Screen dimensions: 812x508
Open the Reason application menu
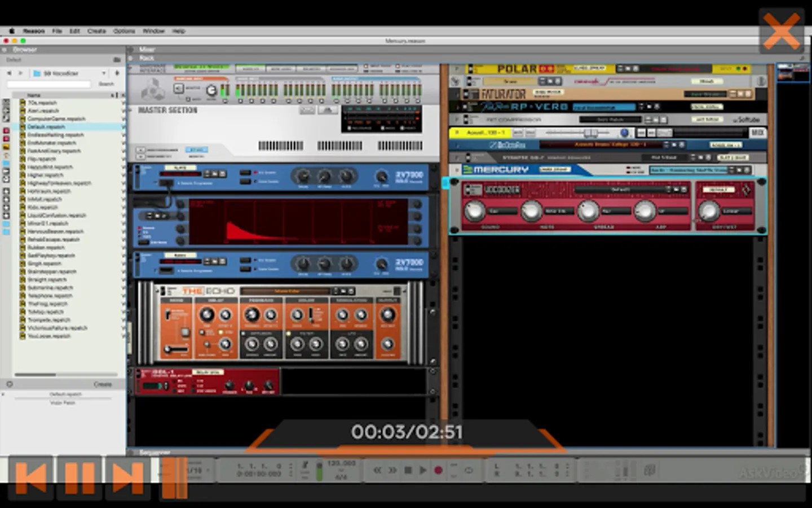pos(34,31)
